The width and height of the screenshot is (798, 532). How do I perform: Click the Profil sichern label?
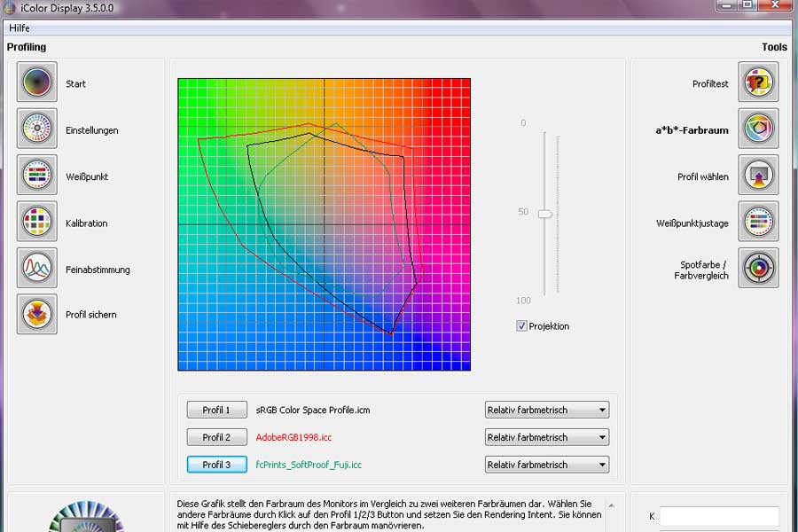coord(91,315)
